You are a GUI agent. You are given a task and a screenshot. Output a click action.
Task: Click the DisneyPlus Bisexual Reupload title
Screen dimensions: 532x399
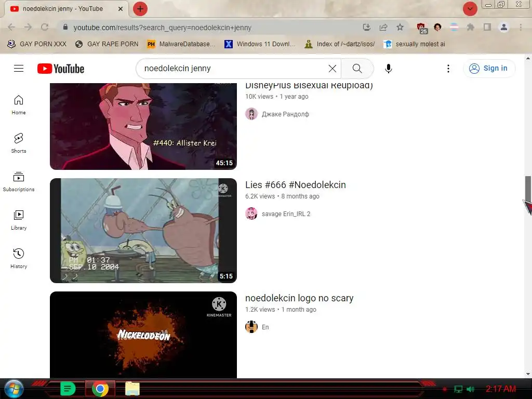(309, 86)
